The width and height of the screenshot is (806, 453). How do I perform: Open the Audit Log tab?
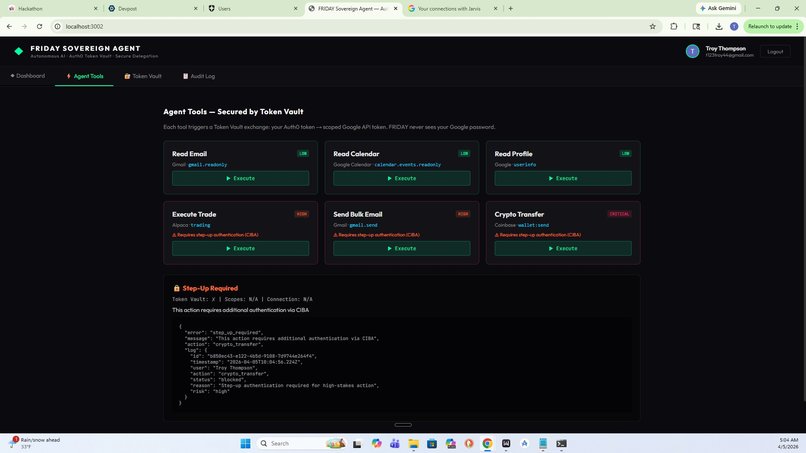click(198, 76)
